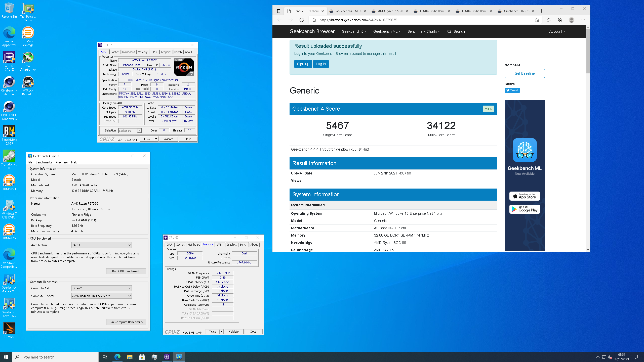The height and width of the screenshot is (362, 644).
Task: Click Sign up button on Geekbench page
Action: (303, 64)
